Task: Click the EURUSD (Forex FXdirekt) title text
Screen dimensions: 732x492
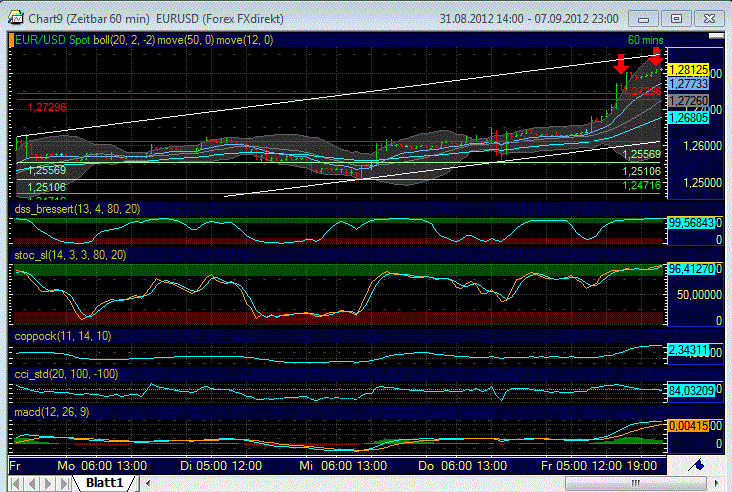Action: tap(219, 19)
